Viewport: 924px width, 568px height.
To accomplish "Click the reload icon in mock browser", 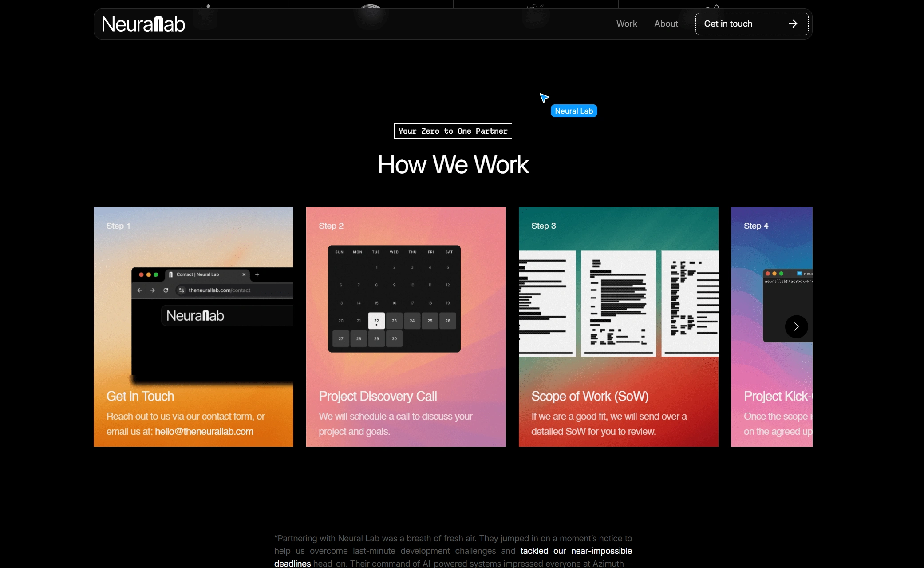I will [166, 290].
